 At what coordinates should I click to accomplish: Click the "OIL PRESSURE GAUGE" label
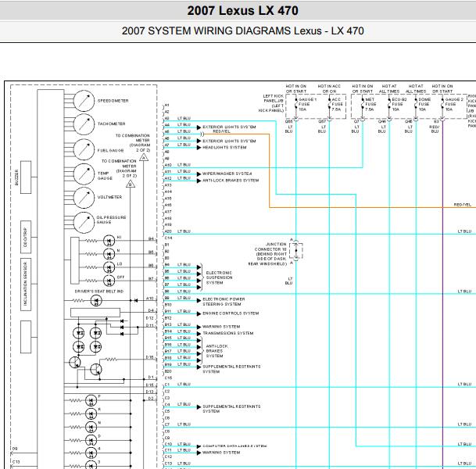point(112,220)
